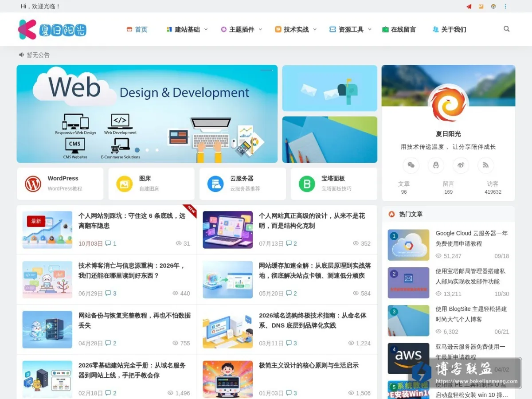The height and width of the screenshot is (399, 532).
Task: Click the red paper plane icon in top bar
Action: 469,6
